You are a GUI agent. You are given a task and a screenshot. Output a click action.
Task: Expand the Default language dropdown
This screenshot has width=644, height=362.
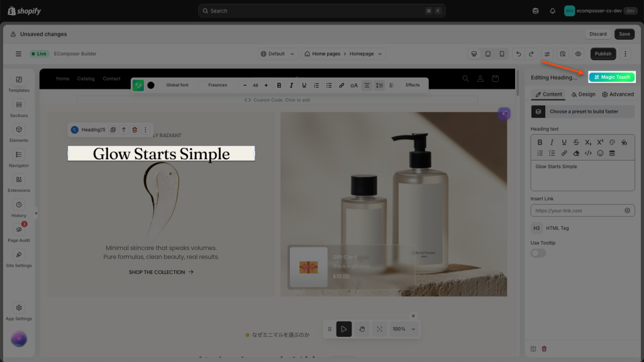[x=278, y=54]
